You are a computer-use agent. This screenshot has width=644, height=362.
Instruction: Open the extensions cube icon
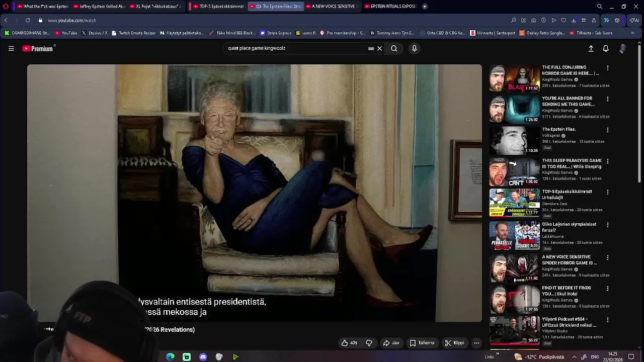click(x=617, y=20)
